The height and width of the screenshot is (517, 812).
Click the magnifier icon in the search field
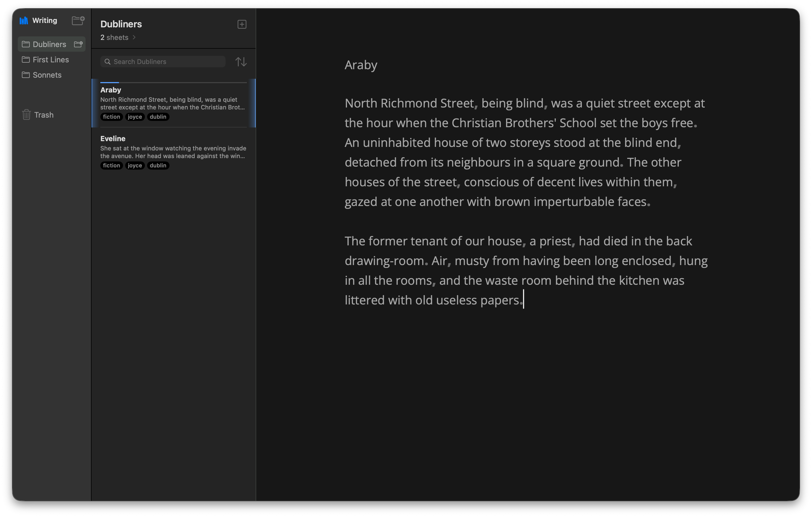point(107,62)
